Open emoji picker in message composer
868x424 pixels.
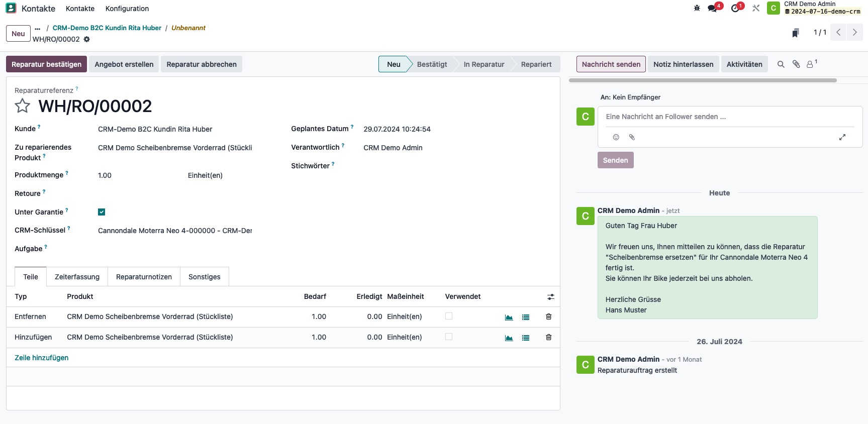[x=616, y=137]
